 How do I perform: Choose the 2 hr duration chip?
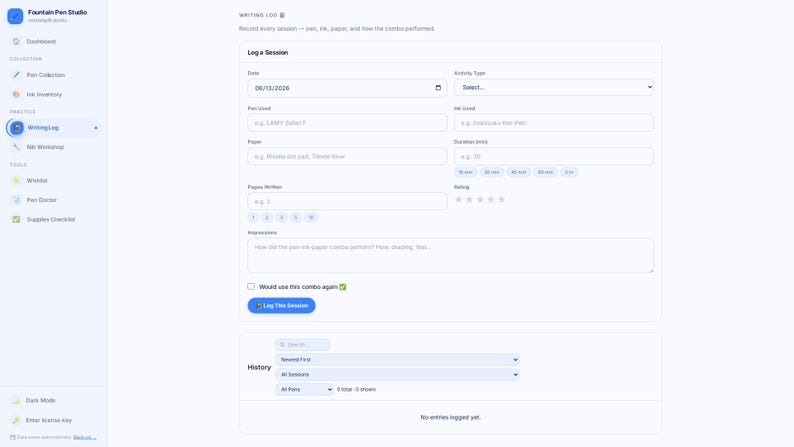569,172
